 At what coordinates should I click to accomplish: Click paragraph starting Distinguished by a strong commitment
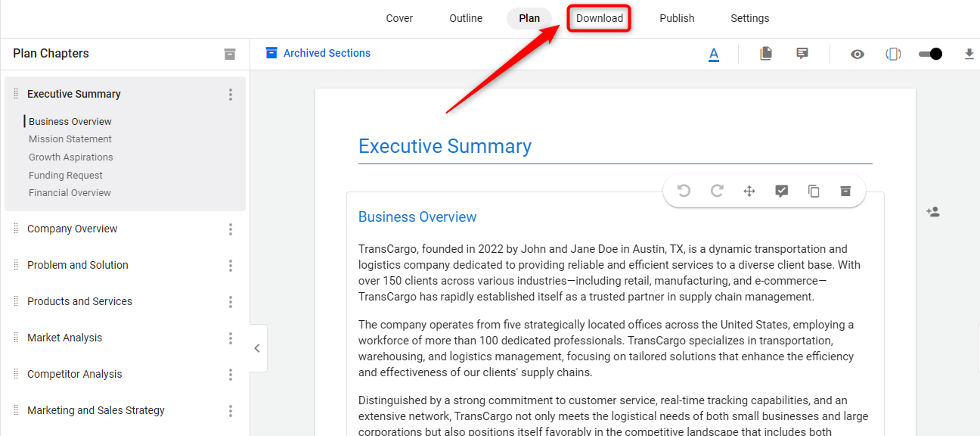[613, 415]
